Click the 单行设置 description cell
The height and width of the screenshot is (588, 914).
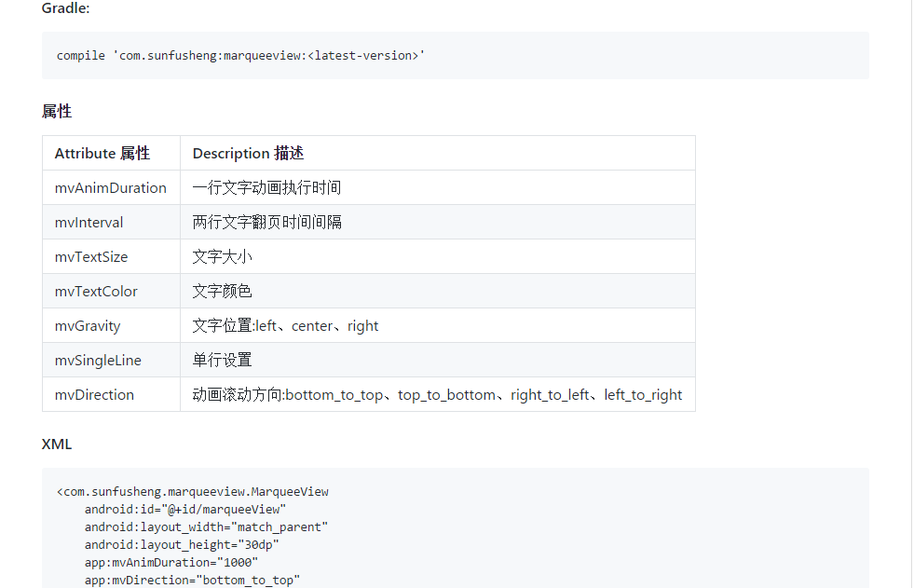pyautogui.click(x=438, y=360)
